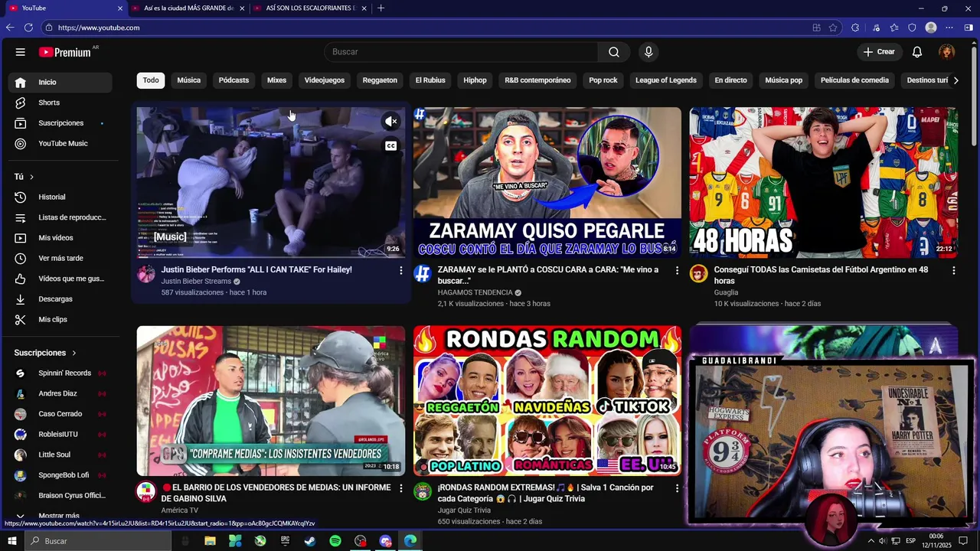Open Descargas in the sidebar

click(60, 299)
